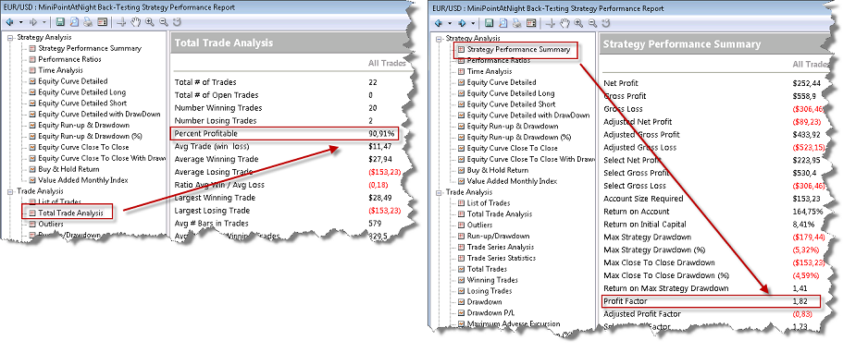Open Print Preview in the Total Trade Analysis window
The width and height of the screenshot is (868, 353).
coord(74,22)
